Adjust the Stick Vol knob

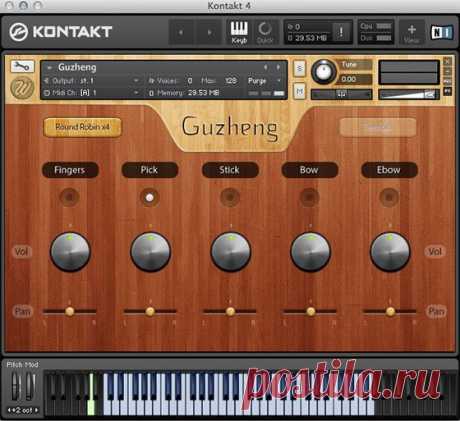click(230, 252)
